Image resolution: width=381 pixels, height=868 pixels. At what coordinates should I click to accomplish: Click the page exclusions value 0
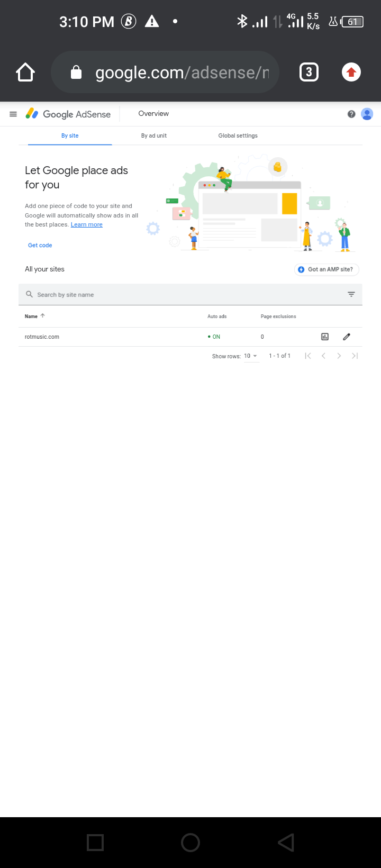pos(262,337)
